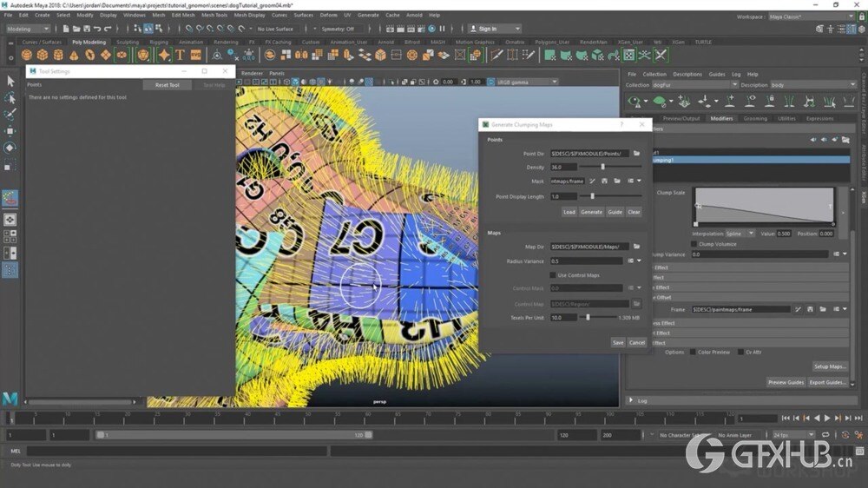This screenshot has height=488, width=868.
Task: Click the polygon sphere shelf icon
Action: (27, 55)
